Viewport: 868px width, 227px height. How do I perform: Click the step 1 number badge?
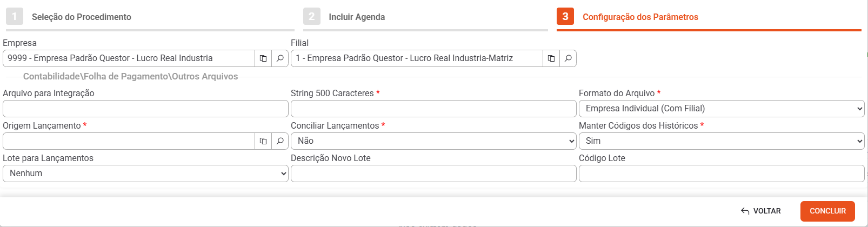(15, 16)
